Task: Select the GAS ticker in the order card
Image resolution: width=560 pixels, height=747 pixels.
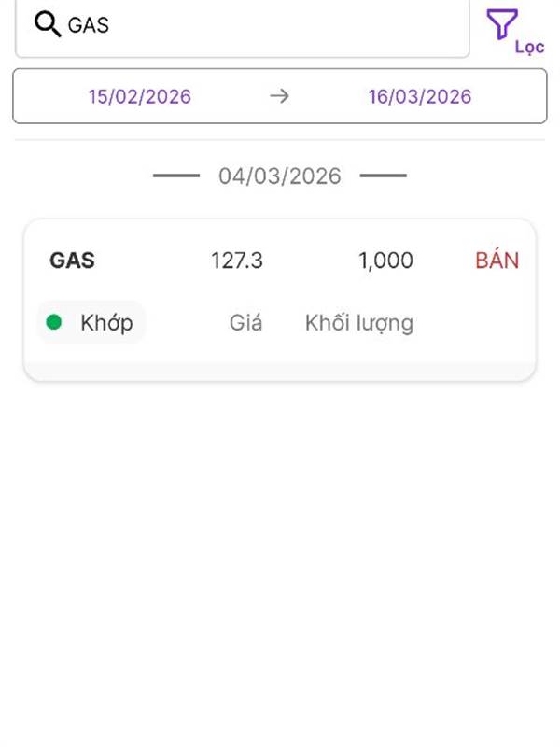Action: click(x=72, y=261)
